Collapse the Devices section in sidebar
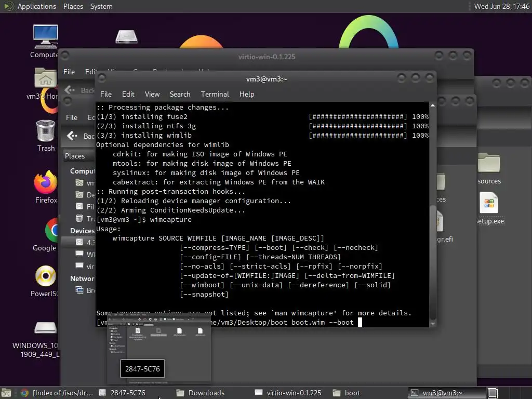532x399 pixels. click(x=82, y=231)
